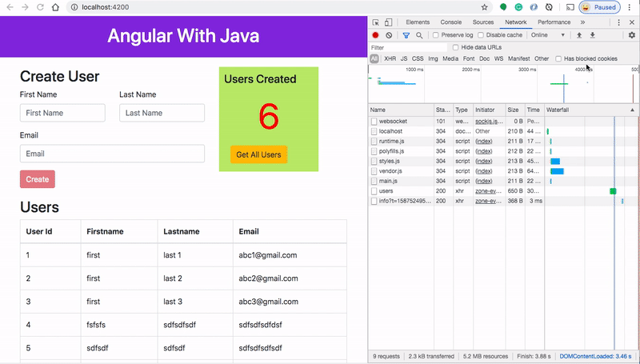Switch to the Performance tab
The height and width of the screenshot is (364, 640).
(x=554, y=22)
